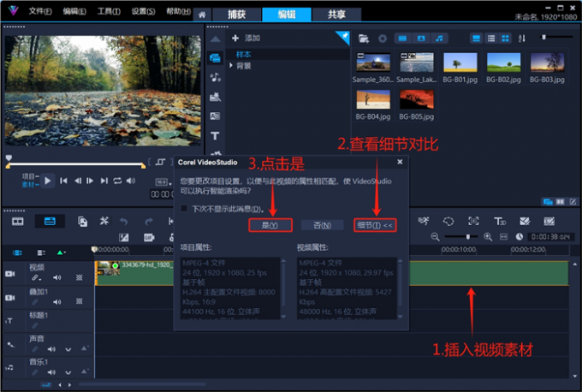The image size is (582, 392).
Task: Switch to storyboard view
Action: [x=17, y=222]
